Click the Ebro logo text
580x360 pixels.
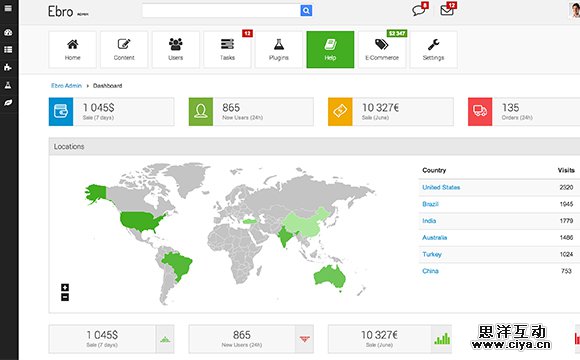pyautogui.click(x=60, y=11)
